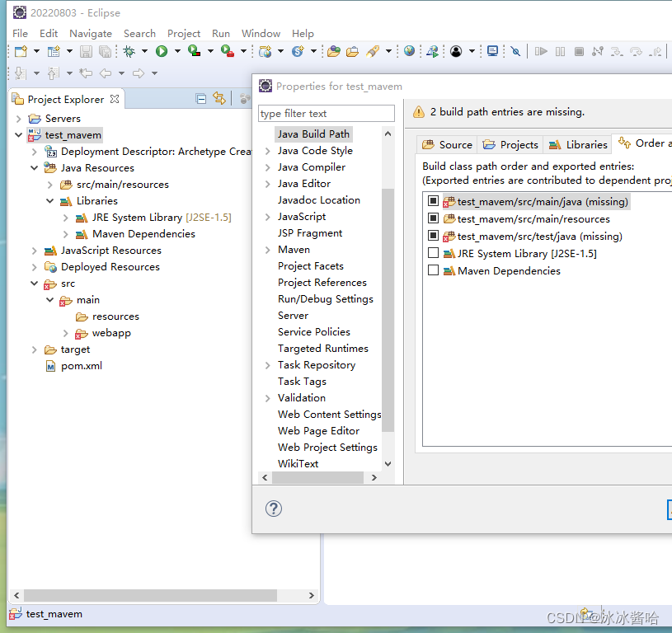This screenshot has width=672, height=633.
Task: Open the Open Type icon
Action: click(334, 51)
